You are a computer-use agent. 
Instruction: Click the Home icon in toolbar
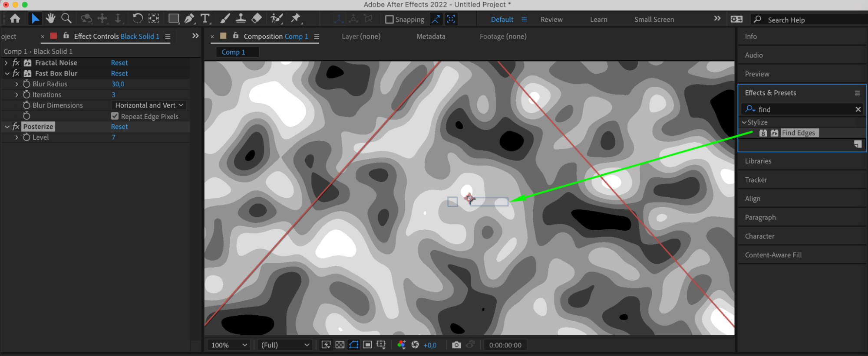pos(15,18)
